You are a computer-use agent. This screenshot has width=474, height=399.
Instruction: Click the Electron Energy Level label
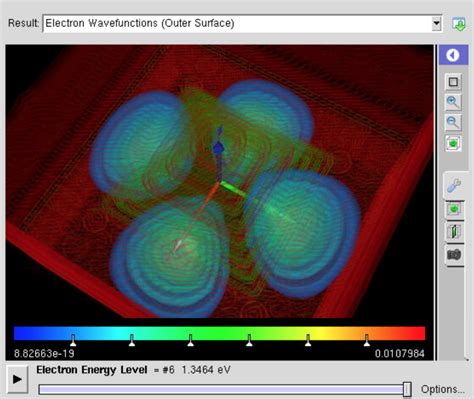(92, 370)
